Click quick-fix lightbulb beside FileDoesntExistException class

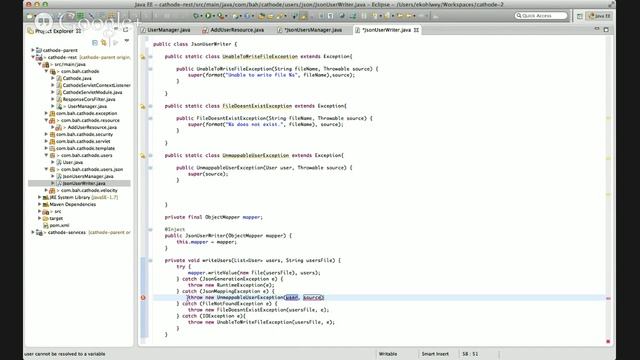click(x=143, y=106)
